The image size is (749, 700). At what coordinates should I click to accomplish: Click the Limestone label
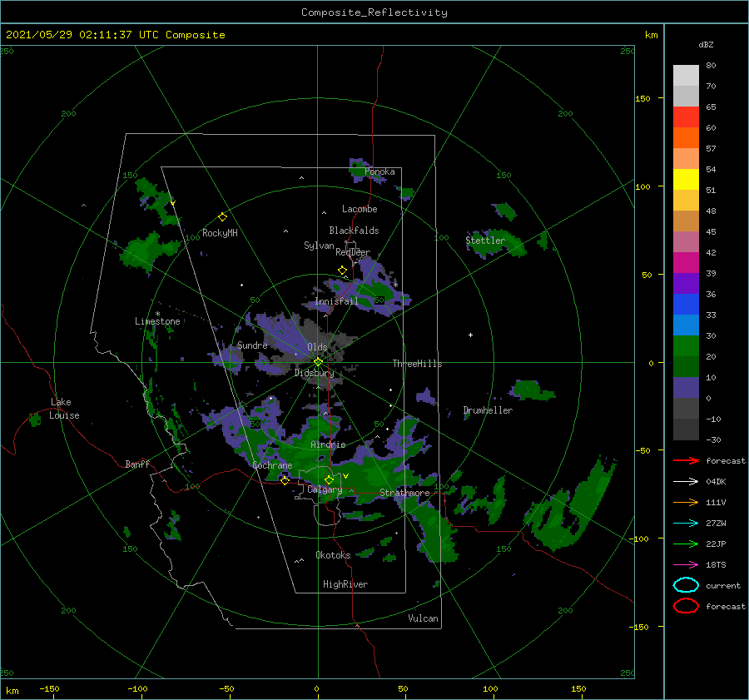click(x=157, y=321)
